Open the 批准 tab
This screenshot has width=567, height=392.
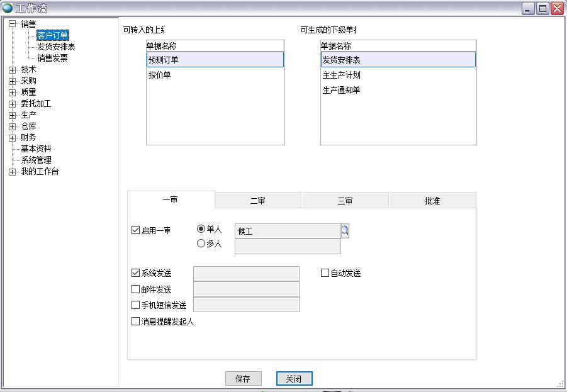tap(432, 201)
